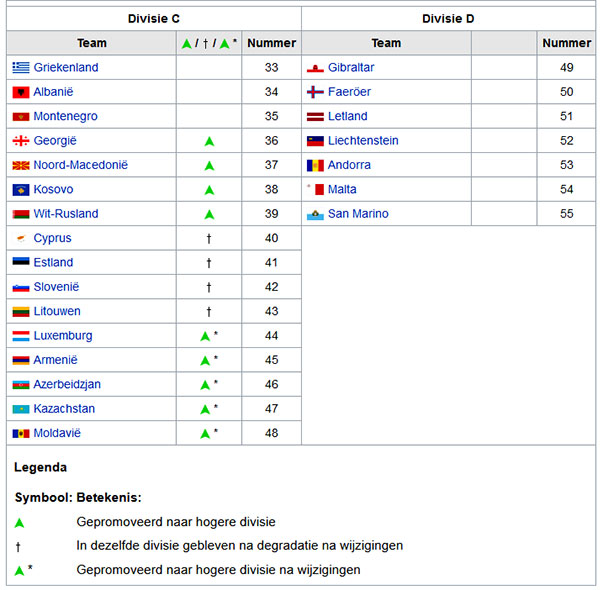Click the legend green arrow with asterisk

click(x=23, y=570)
